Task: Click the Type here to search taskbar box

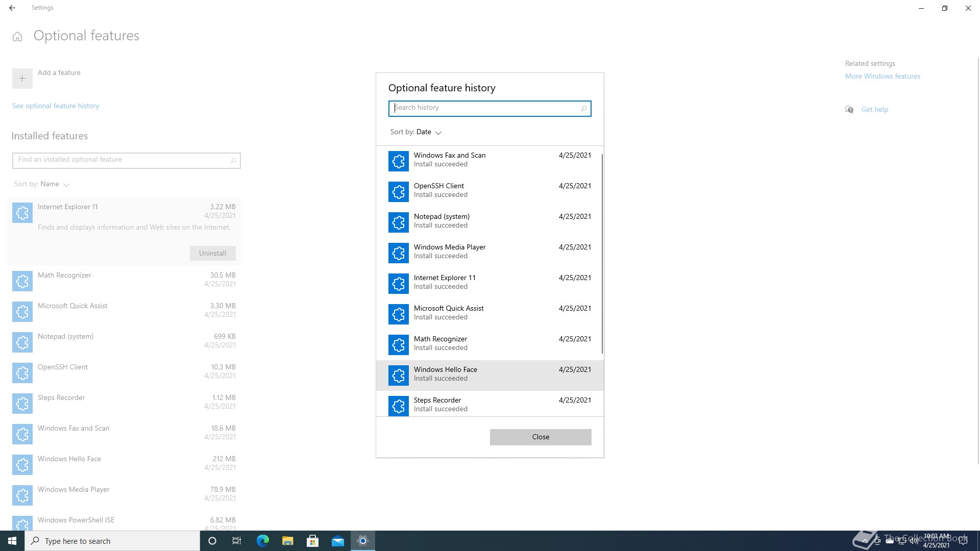Action: tap(112, 541)
